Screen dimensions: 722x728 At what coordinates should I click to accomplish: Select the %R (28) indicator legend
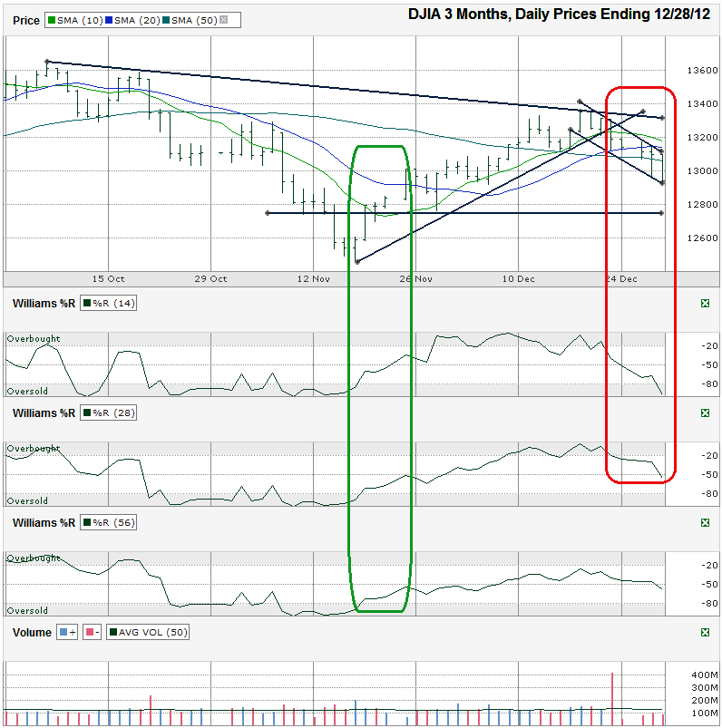point(108,413)
